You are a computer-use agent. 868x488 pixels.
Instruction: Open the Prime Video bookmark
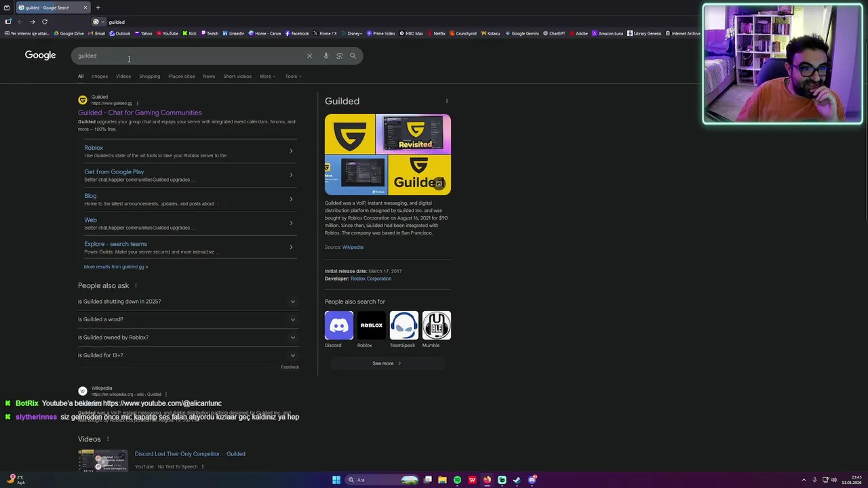(x=381, y=33)
